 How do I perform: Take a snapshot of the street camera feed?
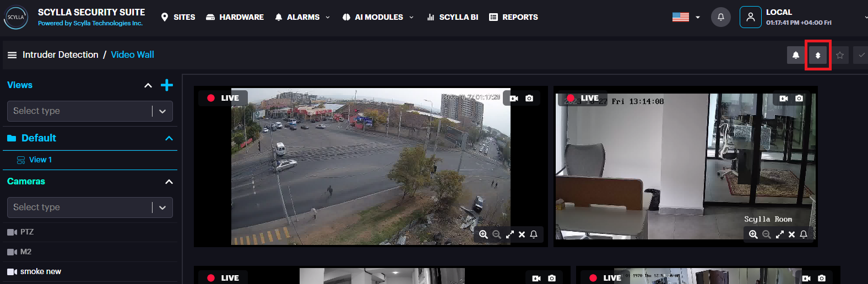coord(529,99)
